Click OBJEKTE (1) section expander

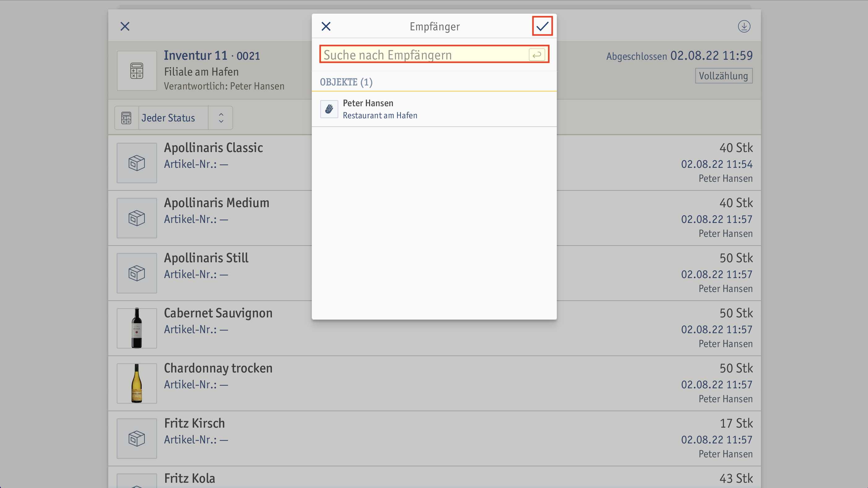pyautogui.click(x=346, y=82)
